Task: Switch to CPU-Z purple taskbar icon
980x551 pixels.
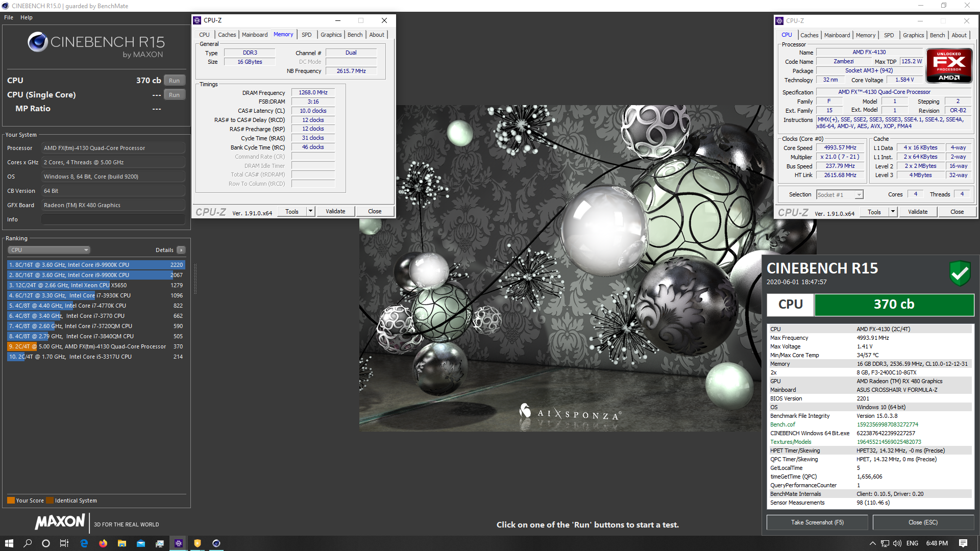Action: pyautogui.click(x=179, y=543)
